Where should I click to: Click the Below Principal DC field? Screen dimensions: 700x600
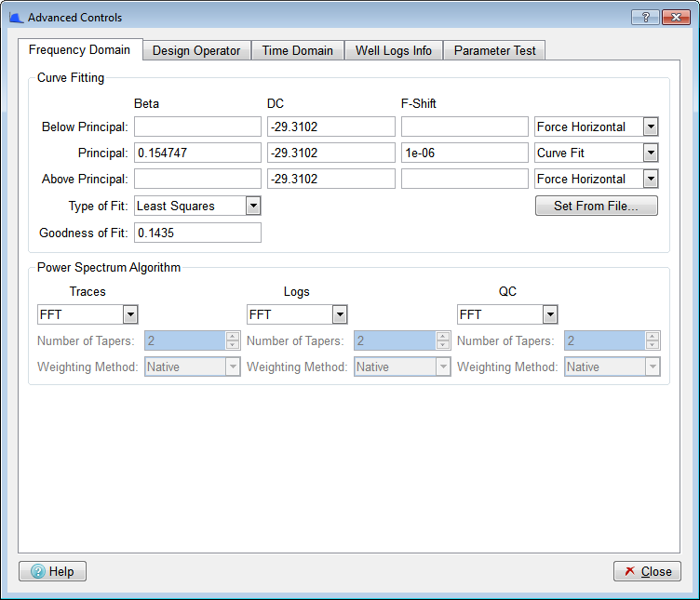click(331, 127)
